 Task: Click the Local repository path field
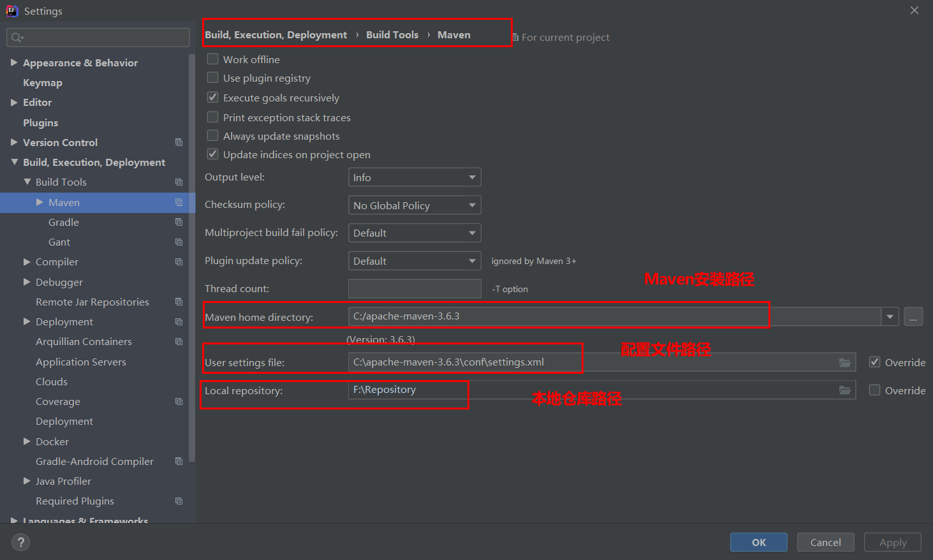[602, 390]
